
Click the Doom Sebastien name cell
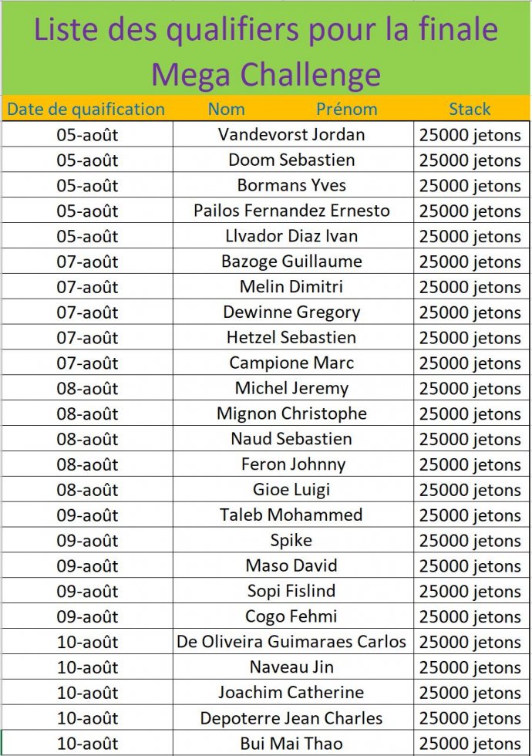(291, 160)
